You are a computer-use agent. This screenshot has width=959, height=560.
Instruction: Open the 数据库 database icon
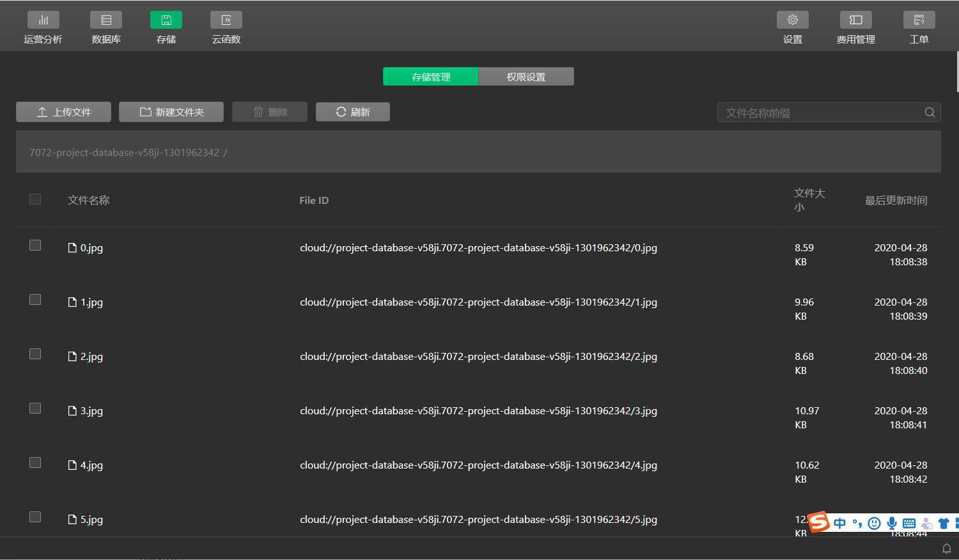click(x=106, y=20)
